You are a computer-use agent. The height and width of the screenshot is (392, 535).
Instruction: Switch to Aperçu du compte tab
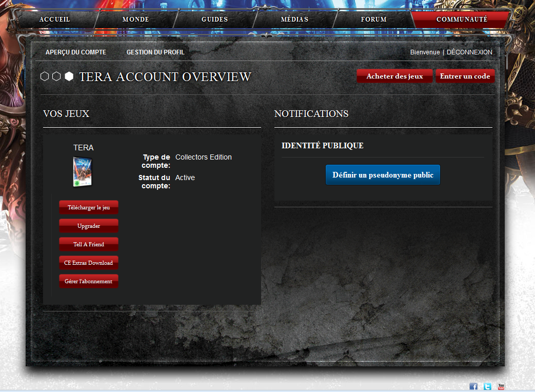tap(76, 52)
